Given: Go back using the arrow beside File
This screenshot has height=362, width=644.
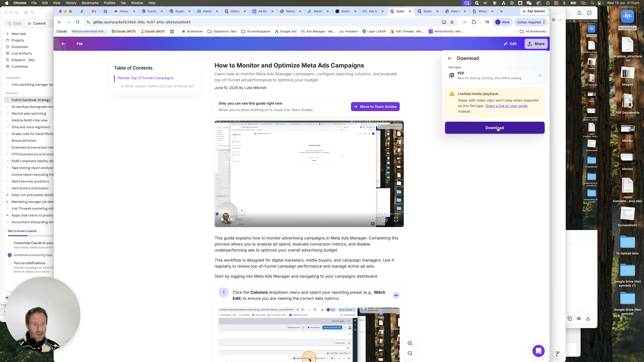Looking at the screenshot, I should (64, 44).
